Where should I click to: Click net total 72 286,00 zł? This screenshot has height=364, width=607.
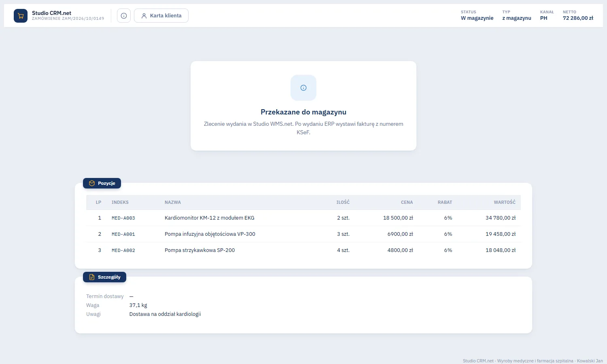(x=578, y=18)
